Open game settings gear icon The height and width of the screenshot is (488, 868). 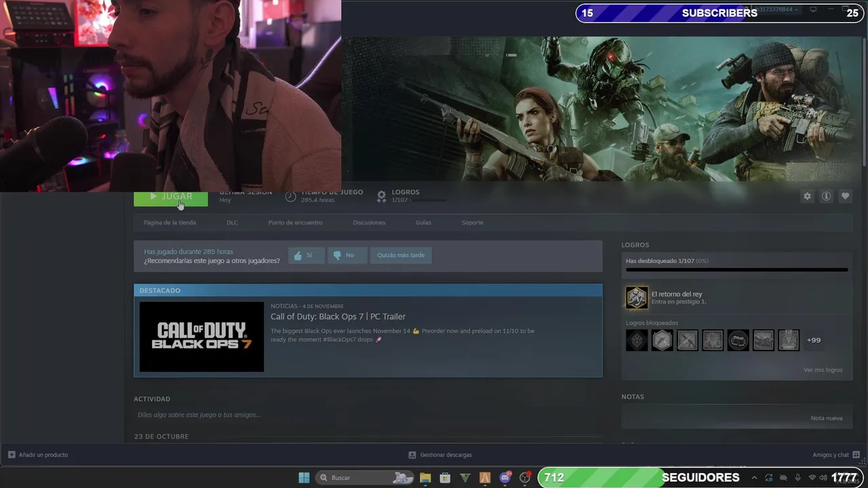(x=807, y=196)
